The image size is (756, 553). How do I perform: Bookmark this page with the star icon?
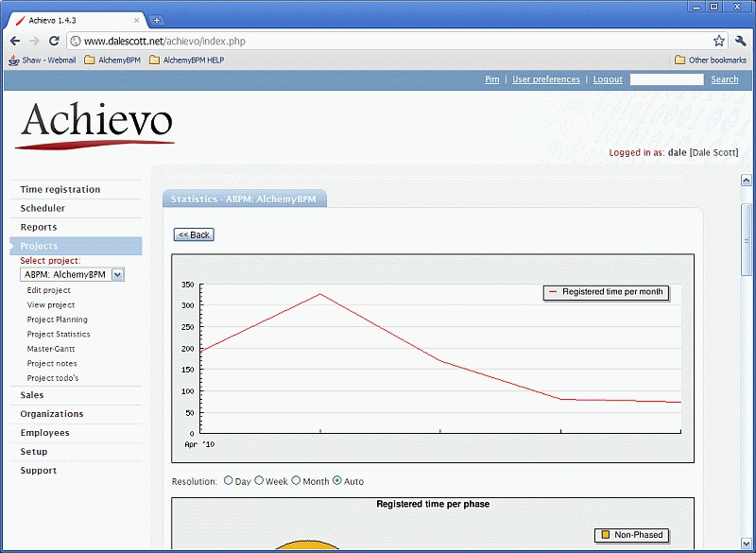pyautogui.click(x=719, y=41)
